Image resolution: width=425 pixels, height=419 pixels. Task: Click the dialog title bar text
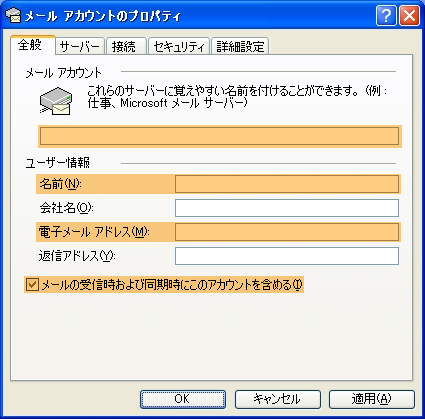(x=103, y=16)
